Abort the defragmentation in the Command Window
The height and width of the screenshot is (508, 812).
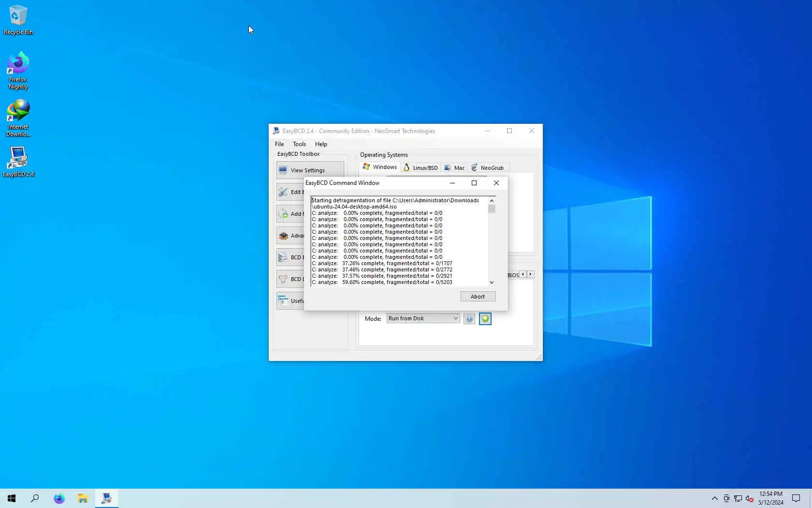tap(478, 297)
